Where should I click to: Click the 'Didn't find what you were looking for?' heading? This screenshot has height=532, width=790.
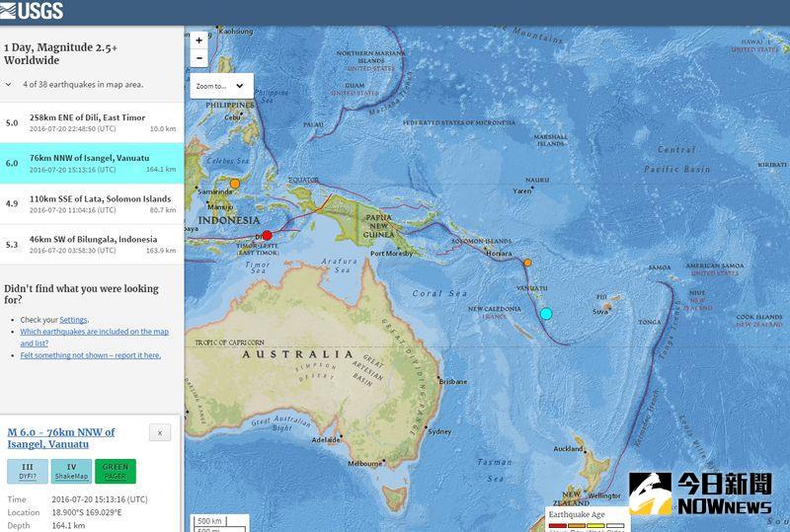(82, 294)
